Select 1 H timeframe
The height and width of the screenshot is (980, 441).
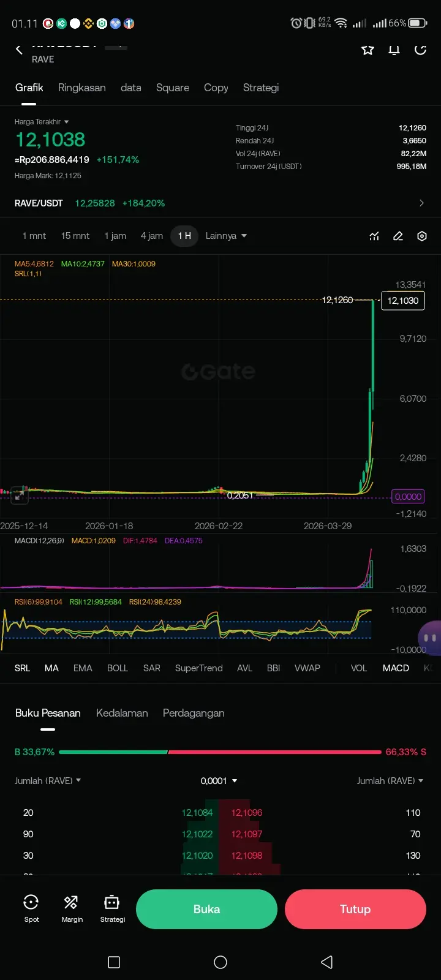pos(184,236)
